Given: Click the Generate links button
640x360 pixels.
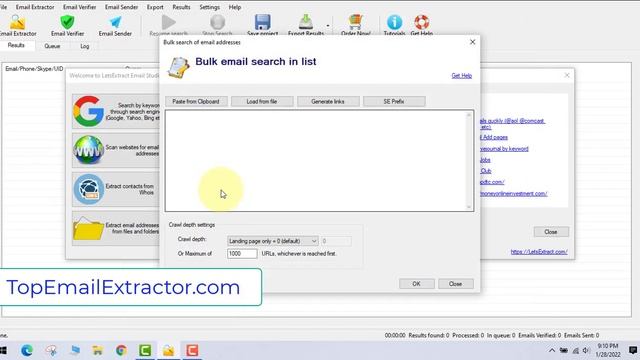Looking at the screenshot, I should (328, 101).
